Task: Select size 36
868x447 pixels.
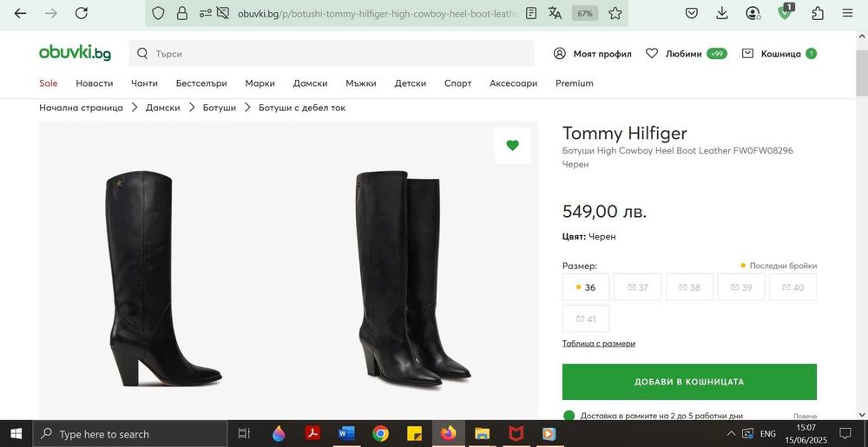Action: point(586,287)
